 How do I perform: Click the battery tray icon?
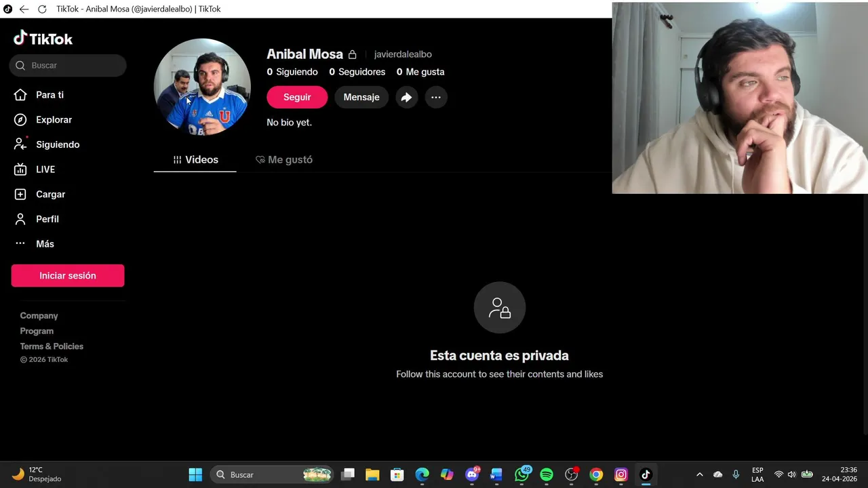coord(807,474)
